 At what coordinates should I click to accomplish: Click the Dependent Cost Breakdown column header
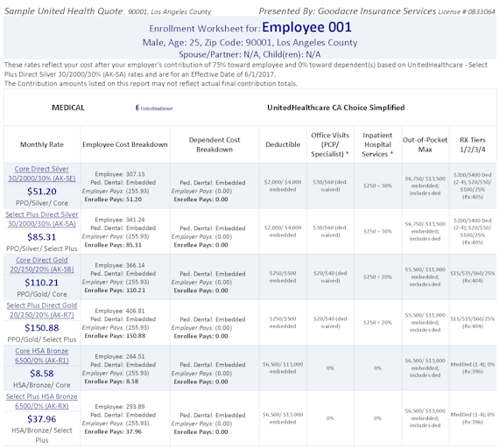[214, 144]
